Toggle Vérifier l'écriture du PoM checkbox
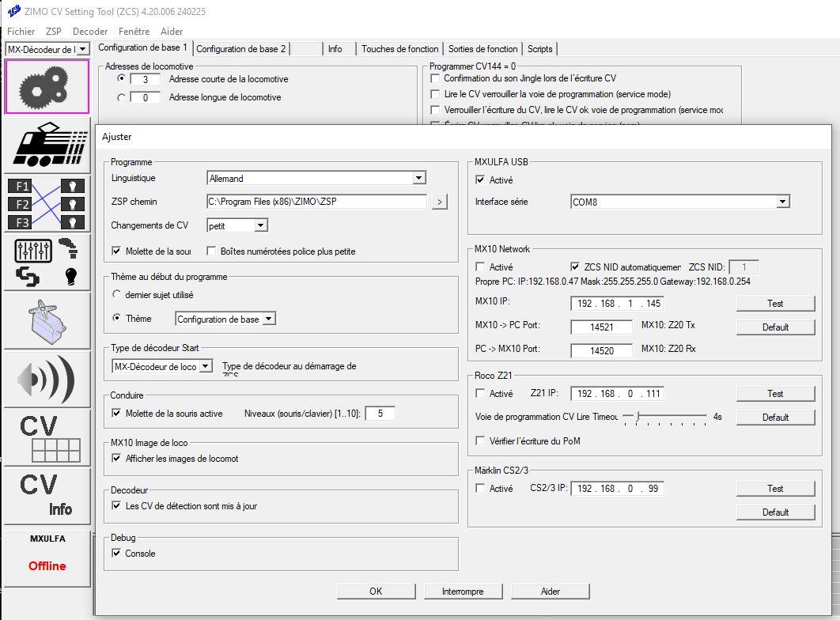Viewport: 840px width, 620px height. (x=480, y=440)
